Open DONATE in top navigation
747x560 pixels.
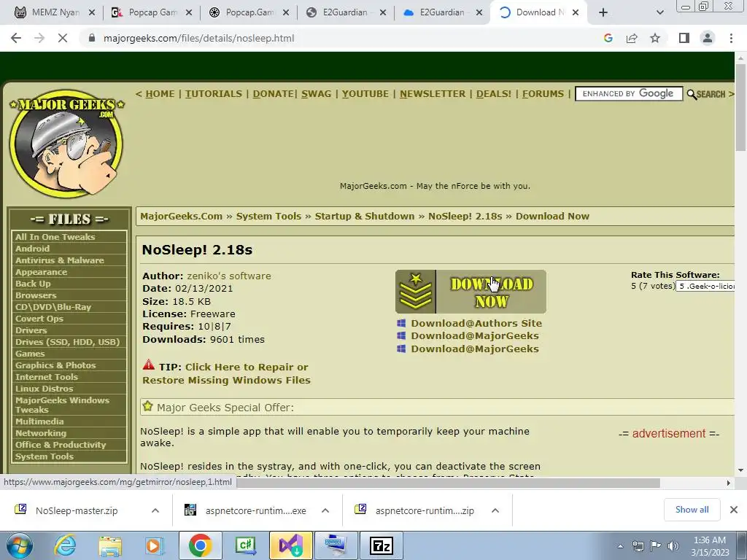[273, 94]
